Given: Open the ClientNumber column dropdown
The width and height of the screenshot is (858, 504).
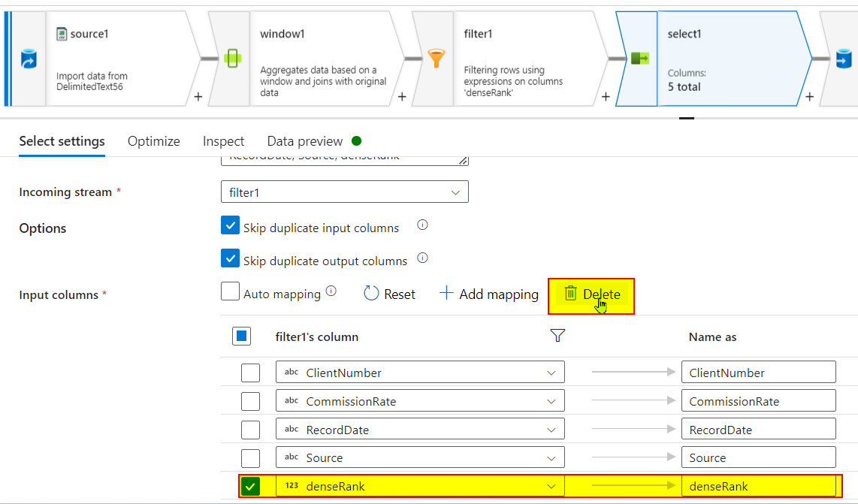Looking at the screenshot, I should tap(552, 372).
